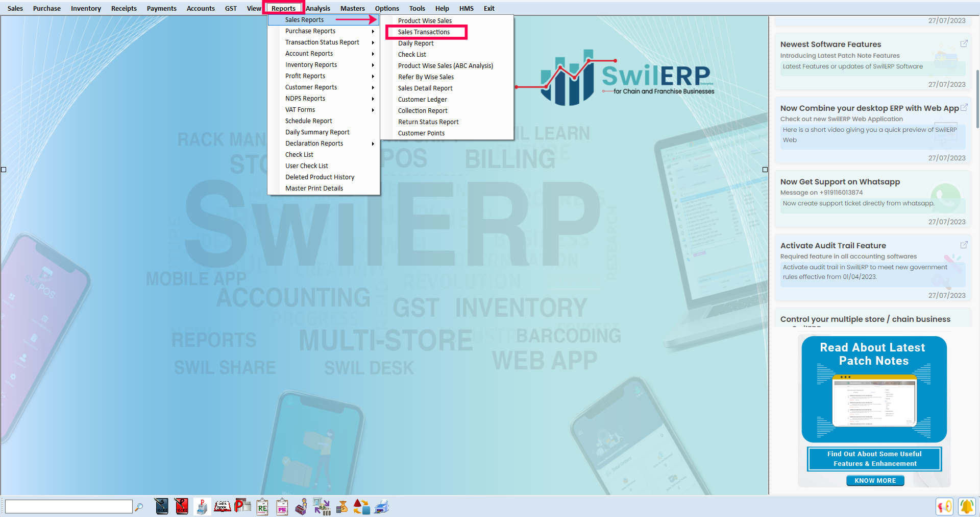This screenshot has width=980, height=517.
Task: Open the Purchase menu in menu bar
Action: point(47,8)
